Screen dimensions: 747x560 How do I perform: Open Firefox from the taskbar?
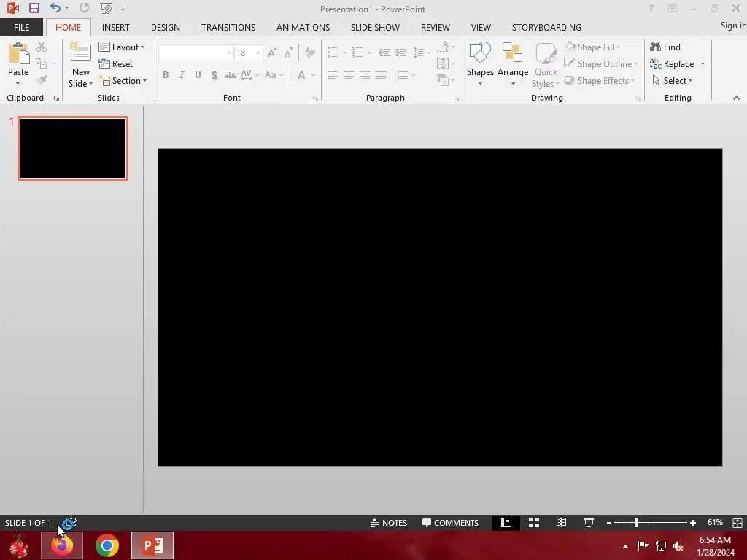pos(62,545)
